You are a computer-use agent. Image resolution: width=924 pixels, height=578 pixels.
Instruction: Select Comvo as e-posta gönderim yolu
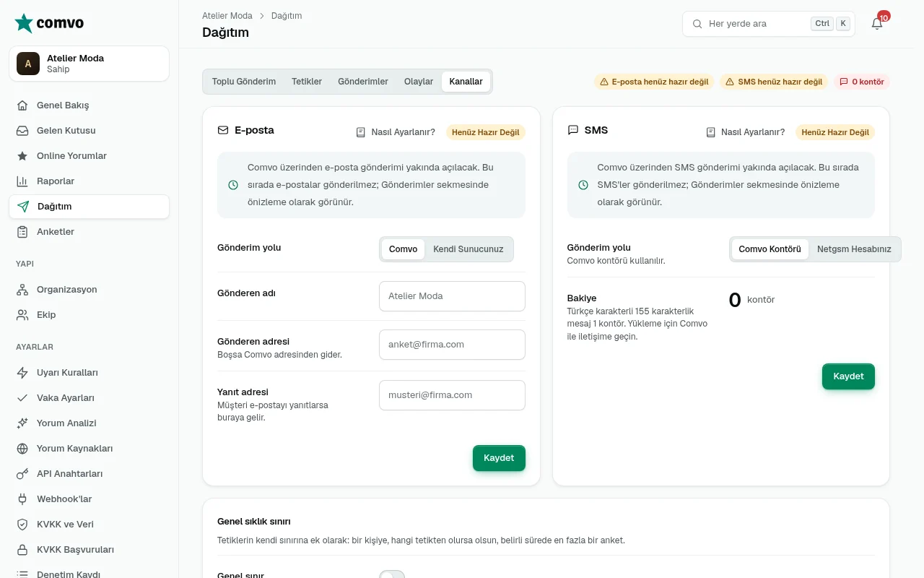click(403, 249)
